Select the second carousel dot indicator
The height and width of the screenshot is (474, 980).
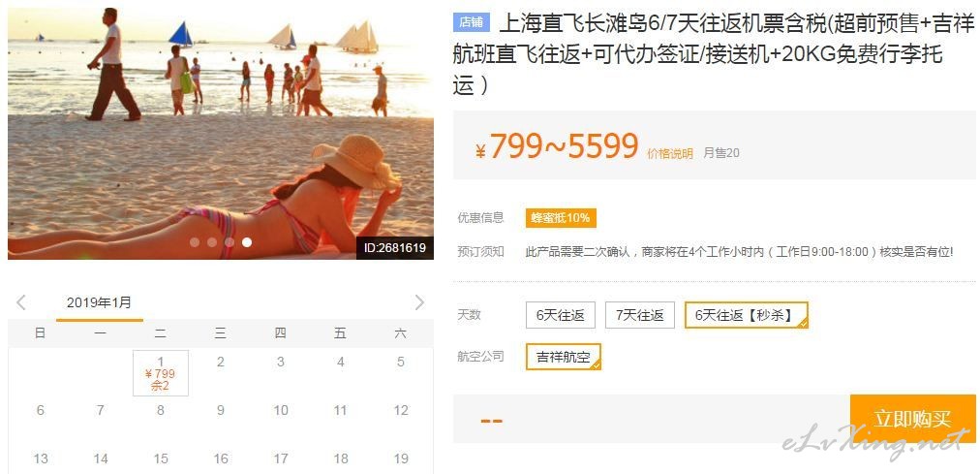coord(212,242)
